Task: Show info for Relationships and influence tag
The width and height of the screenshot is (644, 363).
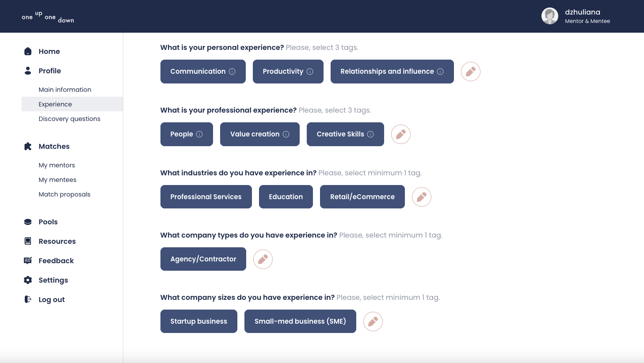Action: tap(440, 72)
